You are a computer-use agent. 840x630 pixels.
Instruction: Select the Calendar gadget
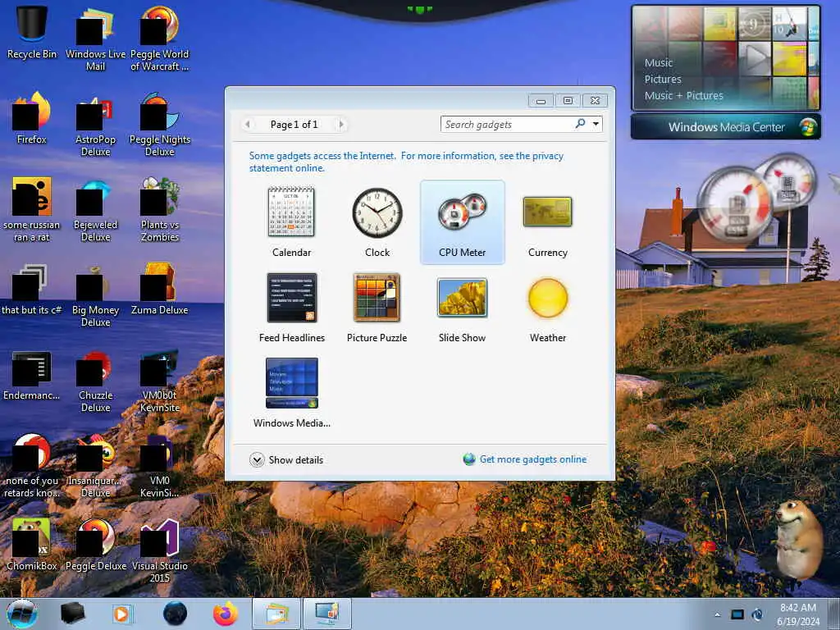click(x=291, y=221)
